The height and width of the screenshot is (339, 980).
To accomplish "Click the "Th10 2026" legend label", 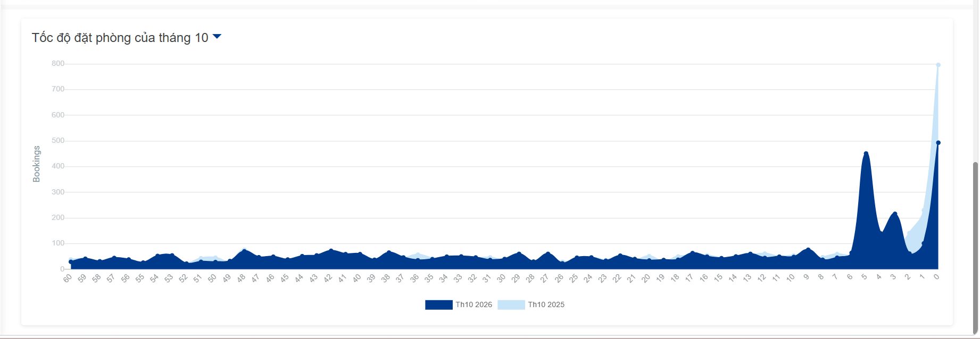I will pos(474,304).
